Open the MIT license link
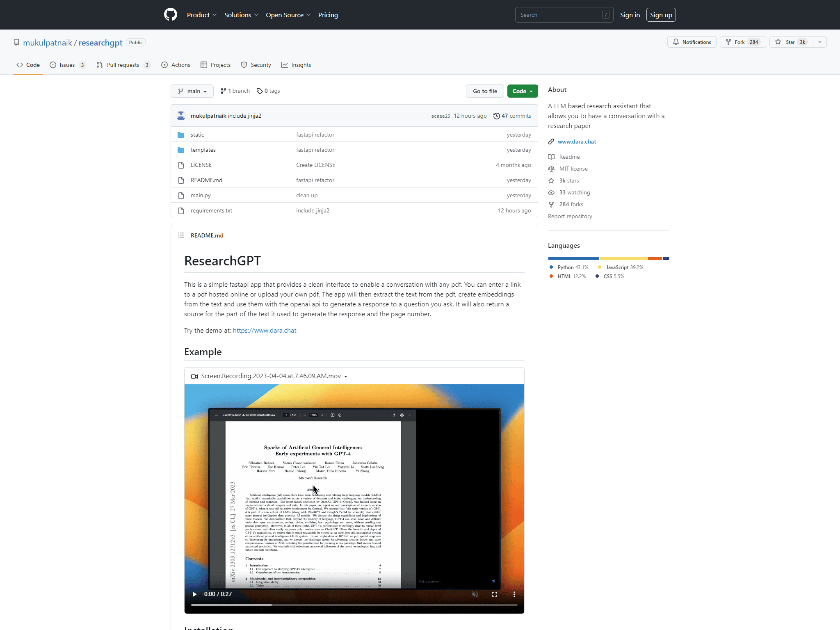Screen dimensions: 840x630 573,169
